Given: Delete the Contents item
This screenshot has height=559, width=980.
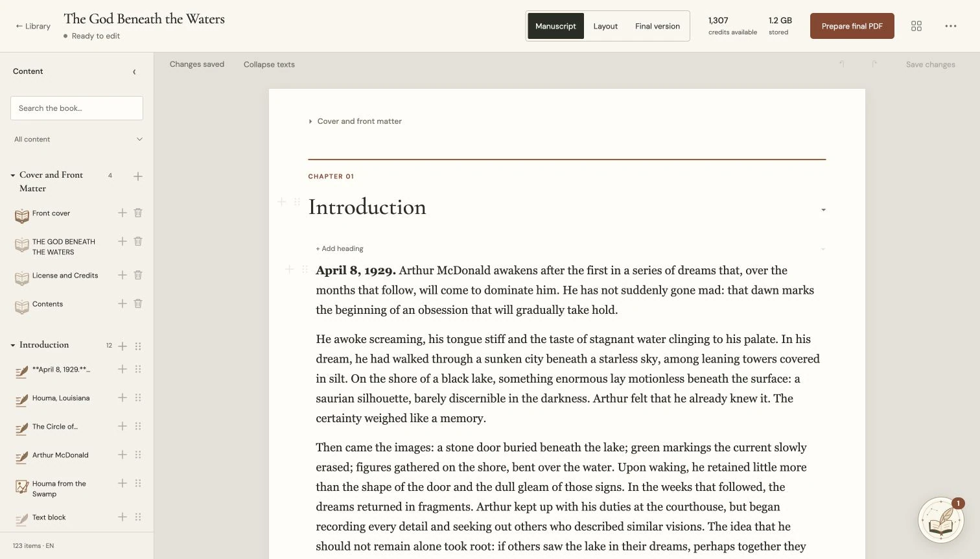Looking at the screenshot, I should [x=138, y=303].
